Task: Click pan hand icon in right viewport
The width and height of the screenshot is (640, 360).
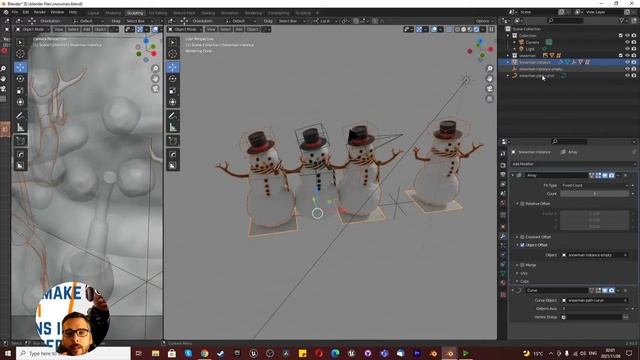Action: [490, 78]
